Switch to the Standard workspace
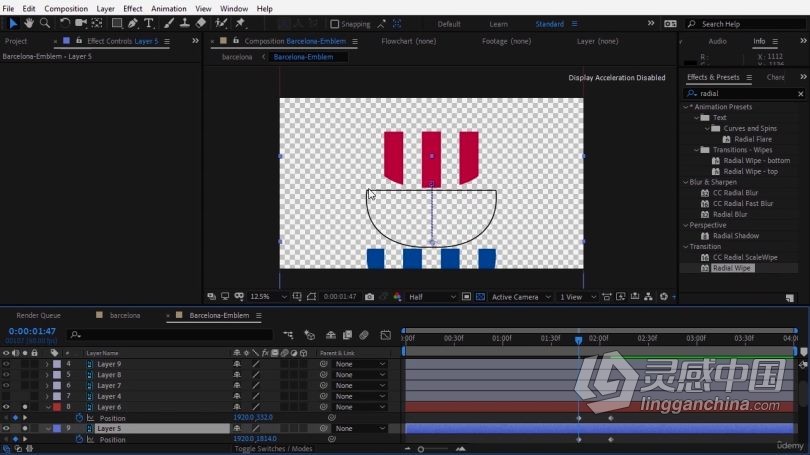This screenshot has width=810, height=455. 550,24
